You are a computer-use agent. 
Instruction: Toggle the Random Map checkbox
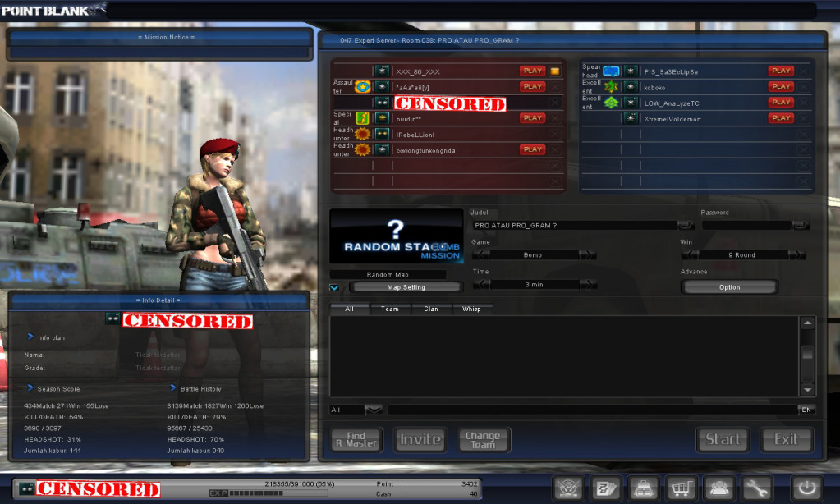334,287
